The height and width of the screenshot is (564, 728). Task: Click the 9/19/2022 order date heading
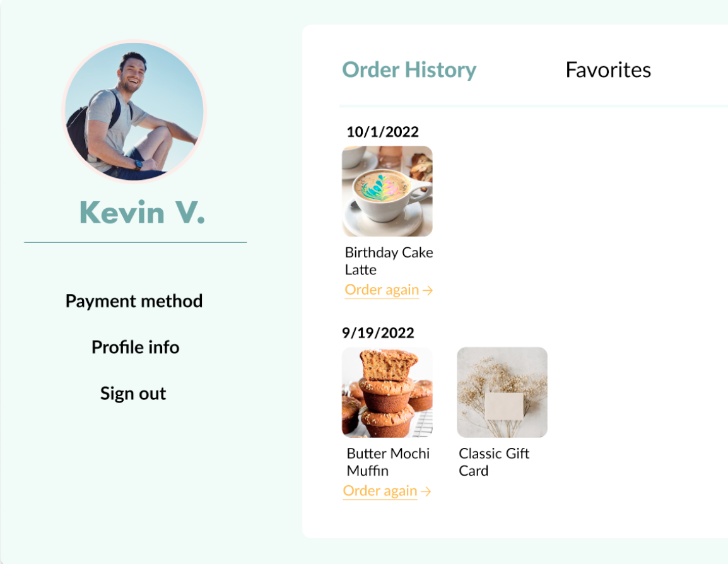click(378, 333)
